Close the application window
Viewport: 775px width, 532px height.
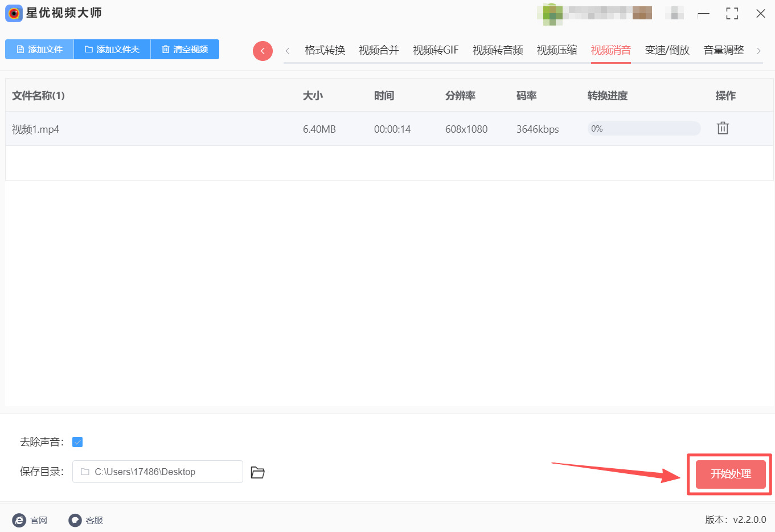[x=761, y=13]
